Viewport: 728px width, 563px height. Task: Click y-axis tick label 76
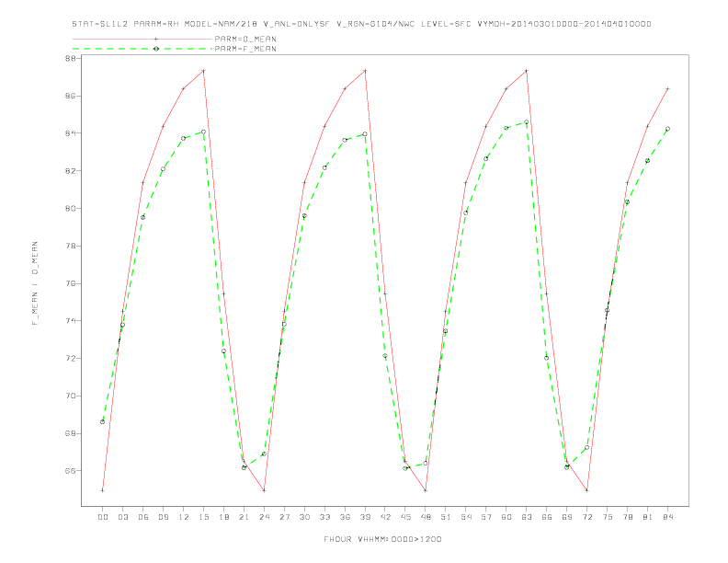click(71, 283)
